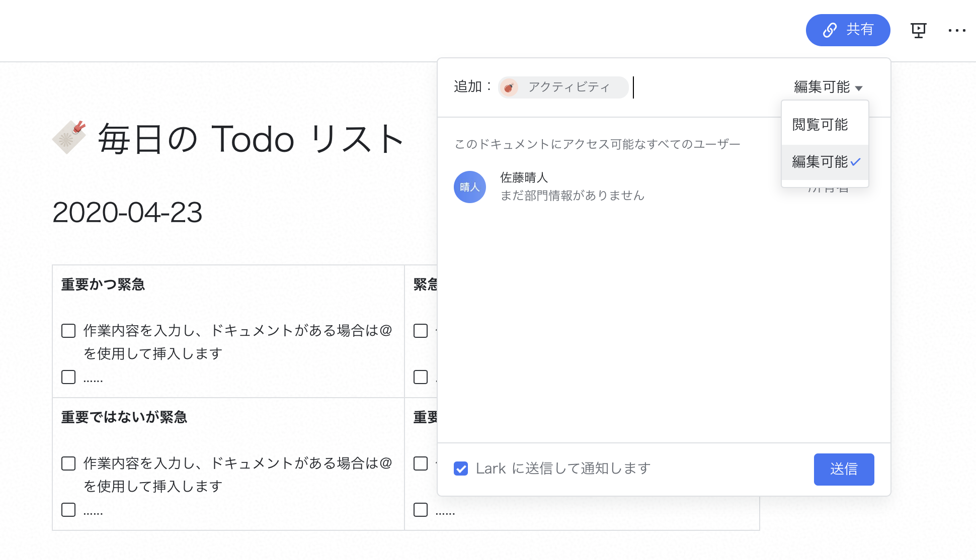This screenshot has width=976, height=560.
Task: Uncheck Lark に送信して通知します checkbox
Action: [x=461, y=469]
